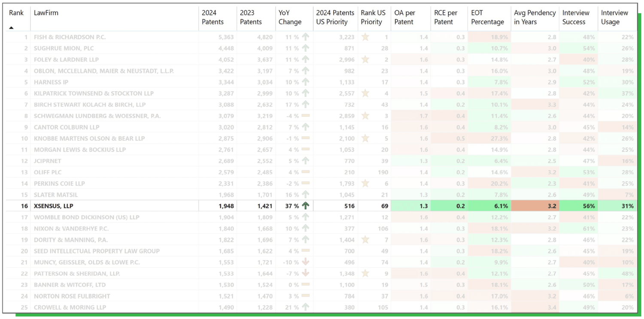
Task: Sort by the LawFirm column header
Action: (46, 13)
